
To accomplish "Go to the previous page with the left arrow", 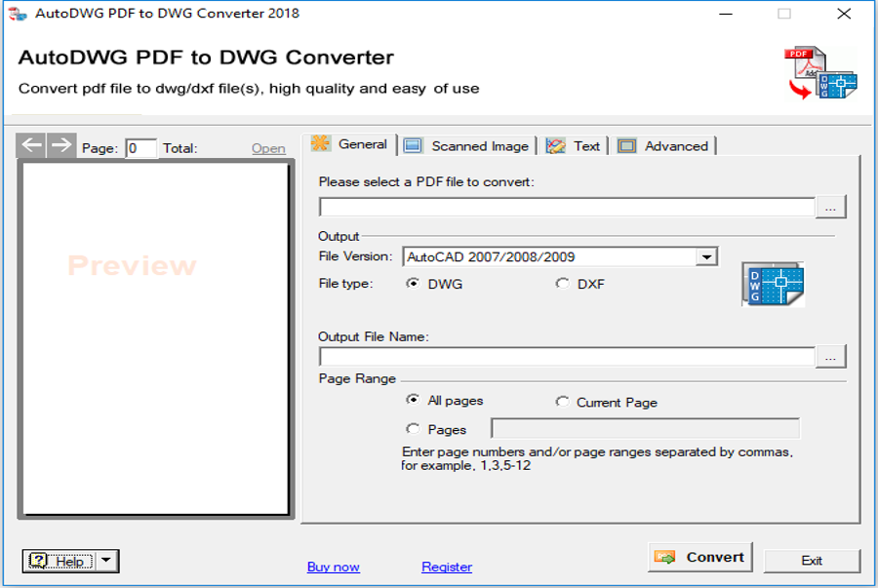I will (31, 145).
